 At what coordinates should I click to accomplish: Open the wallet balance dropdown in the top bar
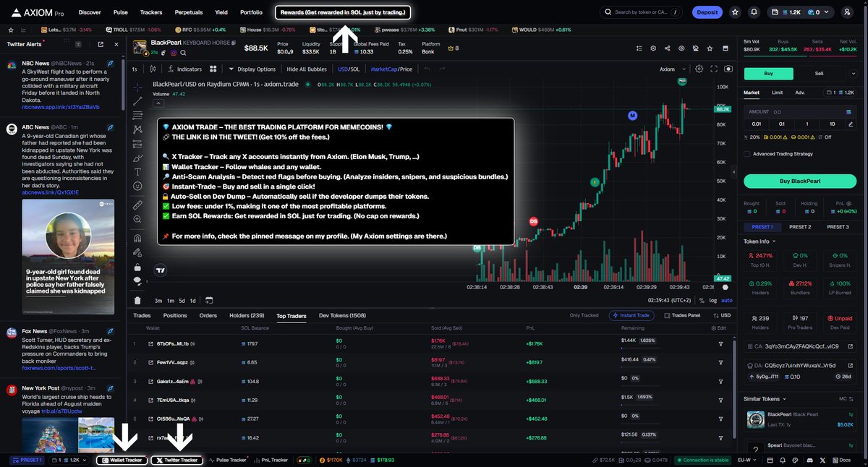click(801, 12)
